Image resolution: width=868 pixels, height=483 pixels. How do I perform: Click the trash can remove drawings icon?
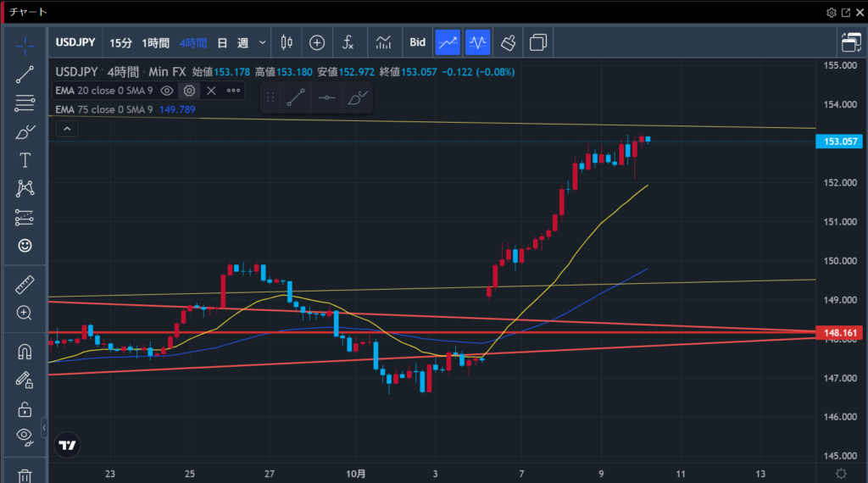point(25,475)
